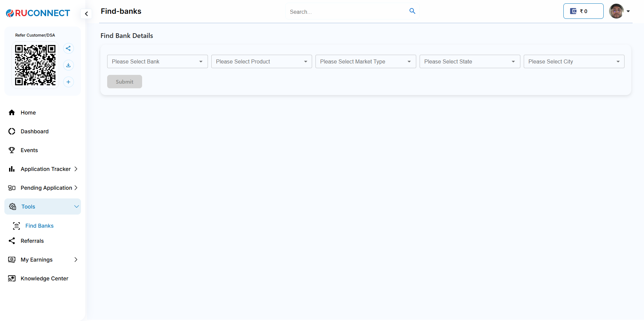The height and width of the screenshot is (321, 644).
Task: Collapse the sidebar with arrow button
Action: tap(86, 14)
